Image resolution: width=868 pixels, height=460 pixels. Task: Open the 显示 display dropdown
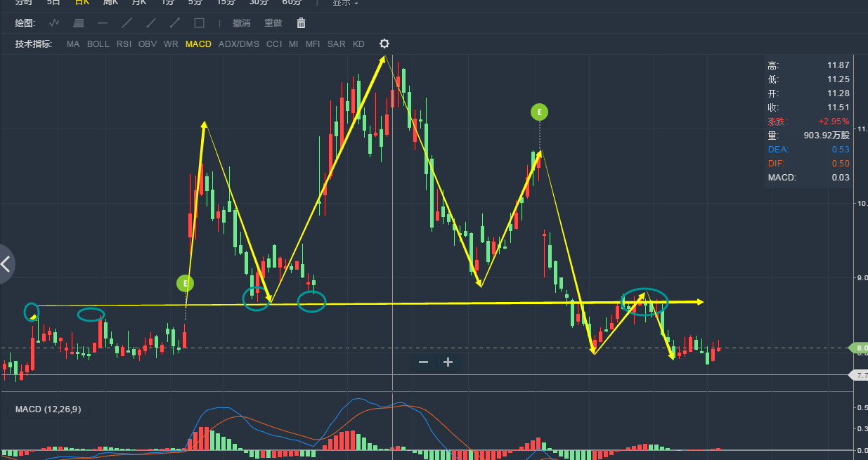(x=344, y=2)
